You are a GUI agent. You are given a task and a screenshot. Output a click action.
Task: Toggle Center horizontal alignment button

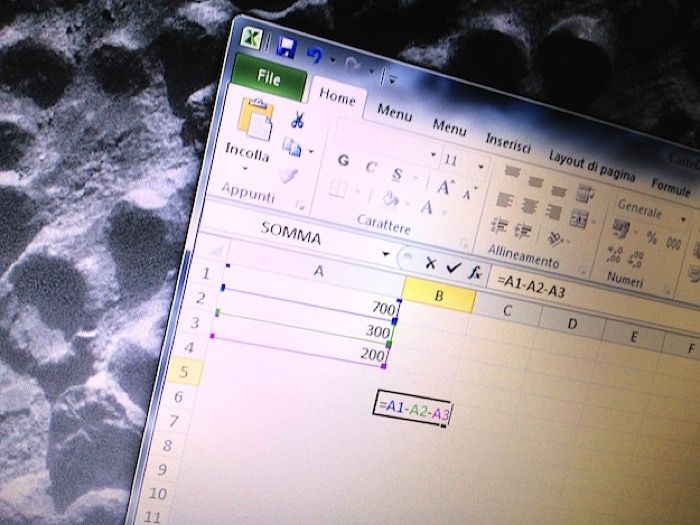point(529,206)
